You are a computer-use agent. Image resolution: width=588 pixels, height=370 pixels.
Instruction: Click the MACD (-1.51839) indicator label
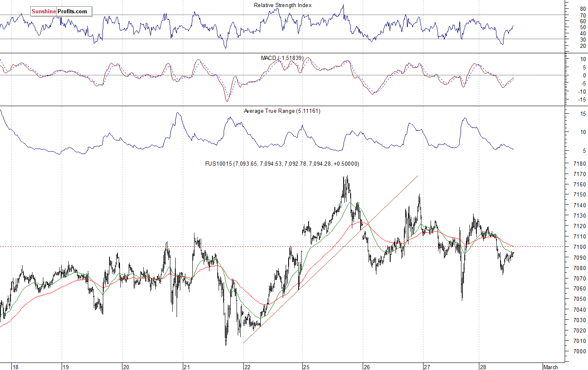pos(282,58)
